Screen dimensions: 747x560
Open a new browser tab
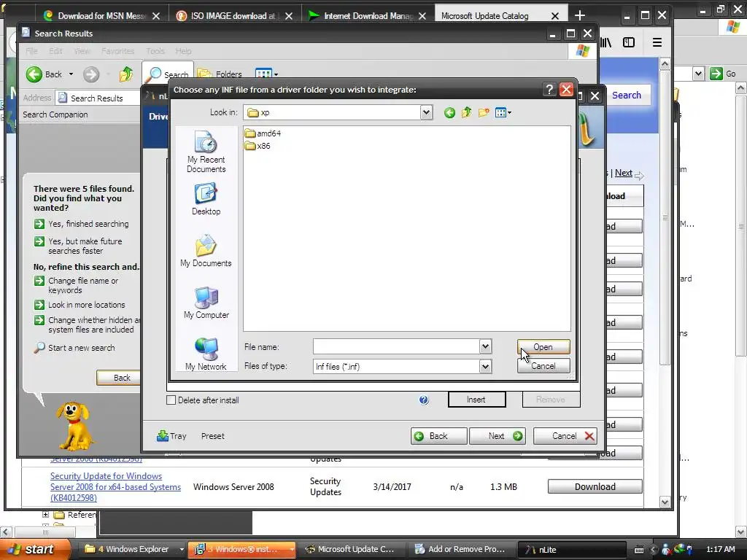click(x=580, y=16)
